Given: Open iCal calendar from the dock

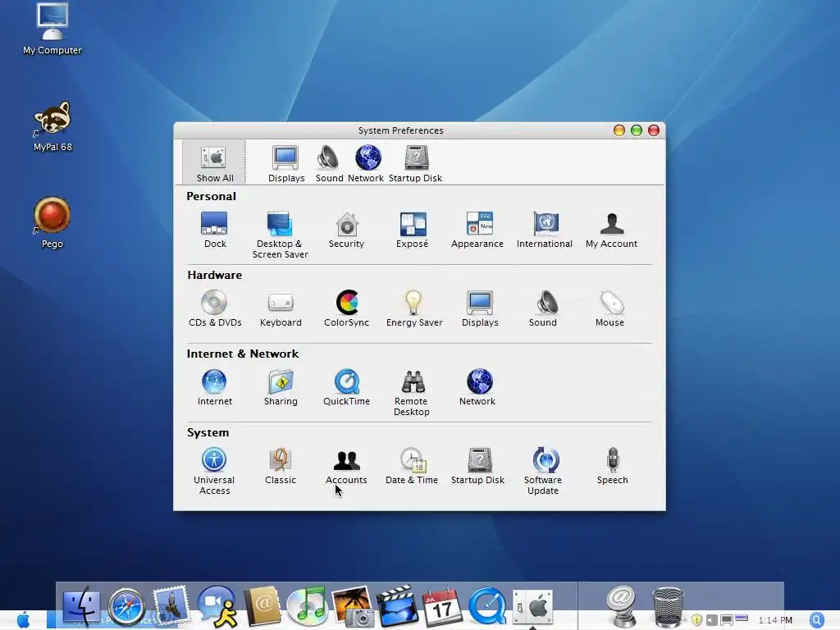Looking at the screenshot, I should click(442, 606).
